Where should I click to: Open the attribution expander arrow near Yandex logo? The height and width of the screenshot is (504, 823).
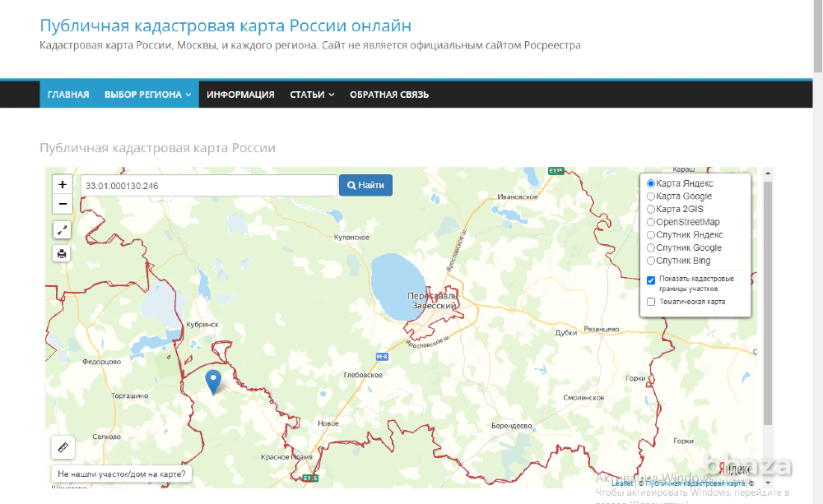click(767, 482)
